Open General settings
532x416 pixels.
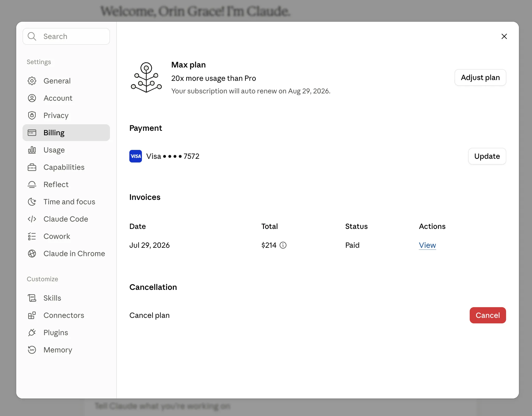[66, 81]
